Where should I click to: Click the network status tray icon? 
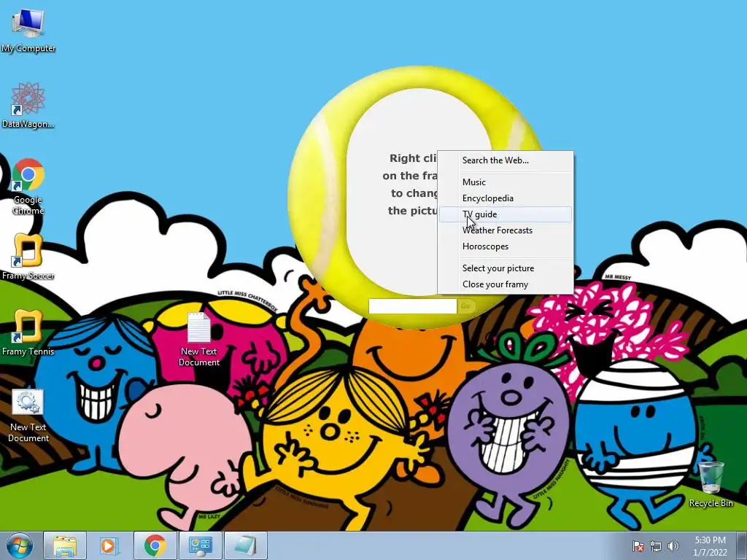[656, 546]
